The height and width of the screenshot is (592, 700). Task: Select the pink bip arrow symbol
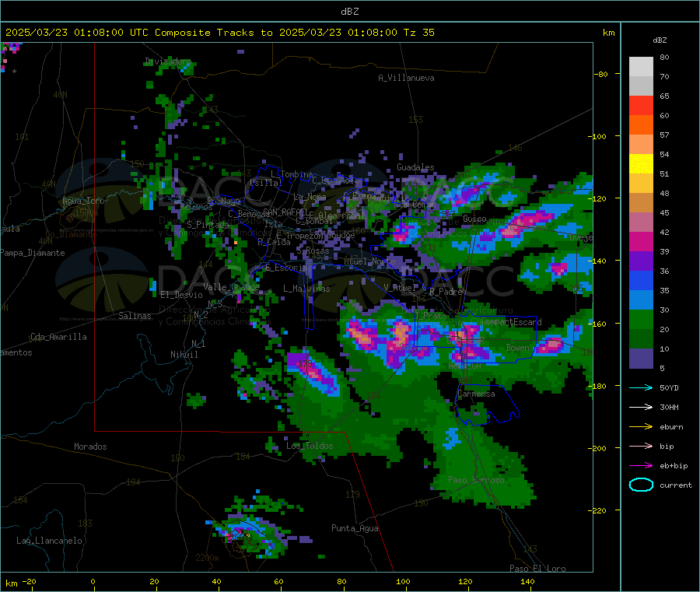coord(641,446)
